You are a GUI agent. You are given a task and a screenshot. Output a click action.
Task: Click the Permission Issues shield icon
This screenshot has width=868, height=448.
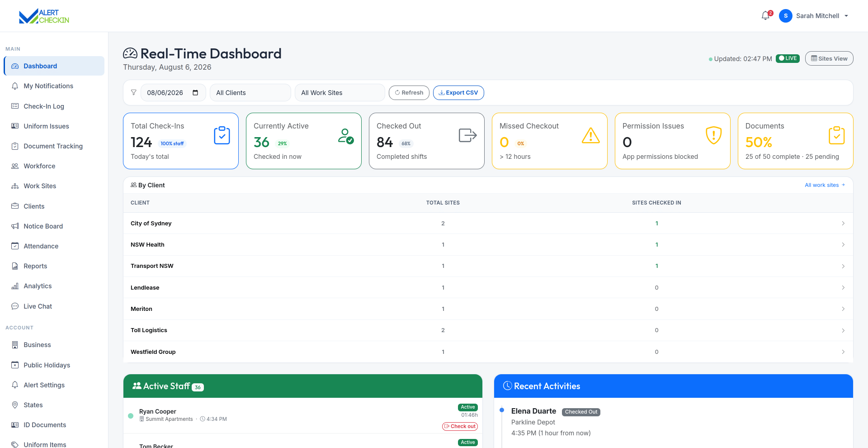click(x=714, y=135)
